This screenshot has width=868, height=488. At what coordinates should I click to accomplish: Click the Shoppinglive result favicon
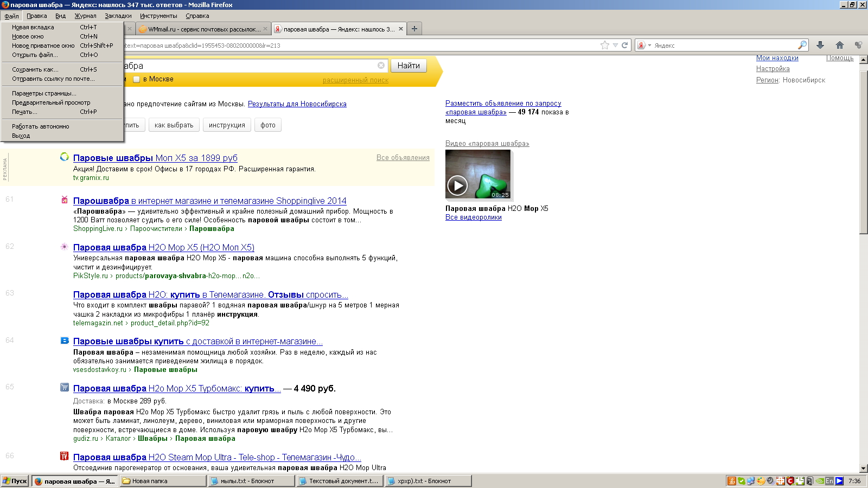pos(65,200)
